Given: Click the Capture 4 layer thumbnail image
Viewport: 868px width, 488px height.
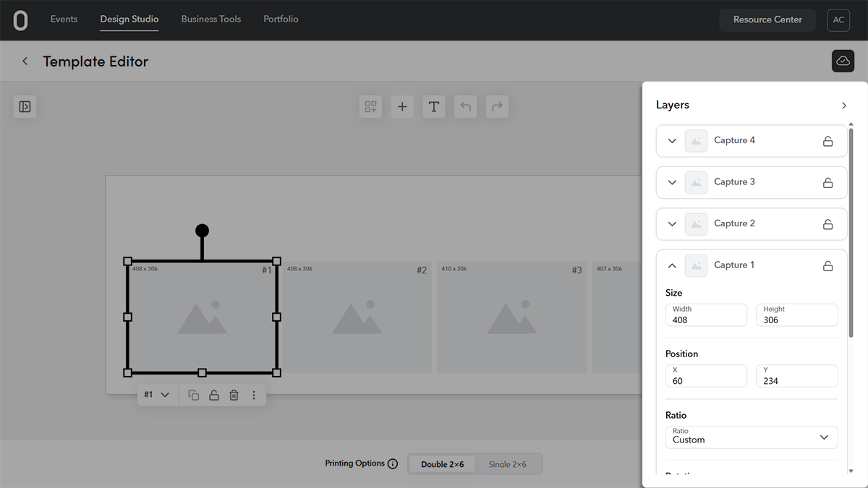Looking at the screenshot, I should 696,140.
